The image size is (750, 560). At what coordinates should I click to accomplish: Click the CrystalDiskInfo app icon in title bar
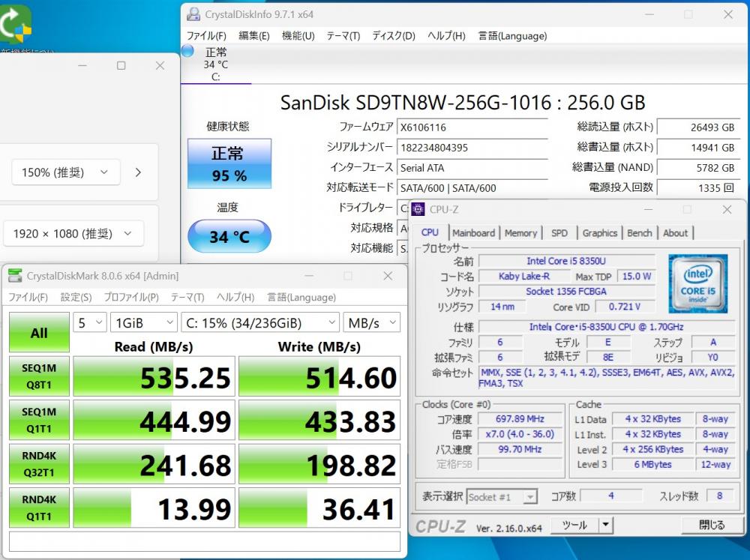[193, 14]
